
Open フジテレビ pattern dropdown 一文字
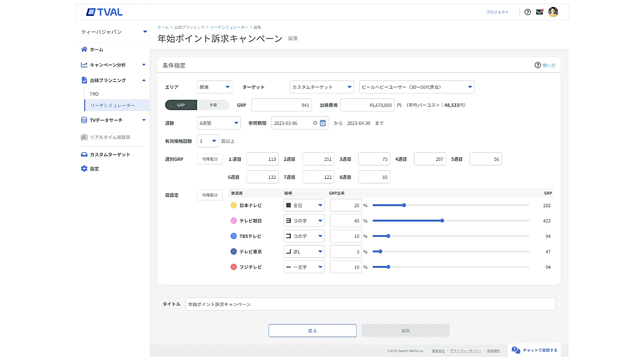tap(304, 267)
